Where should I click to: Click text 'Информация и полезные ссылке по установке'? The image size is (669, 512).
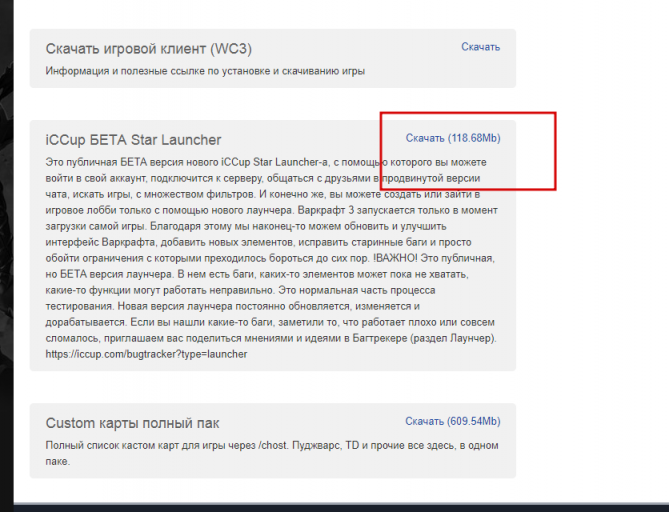(x=158, y=71)
